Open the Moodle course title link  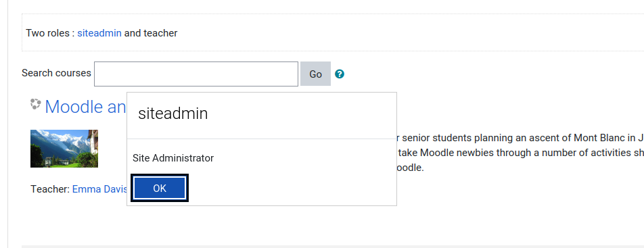85,107
